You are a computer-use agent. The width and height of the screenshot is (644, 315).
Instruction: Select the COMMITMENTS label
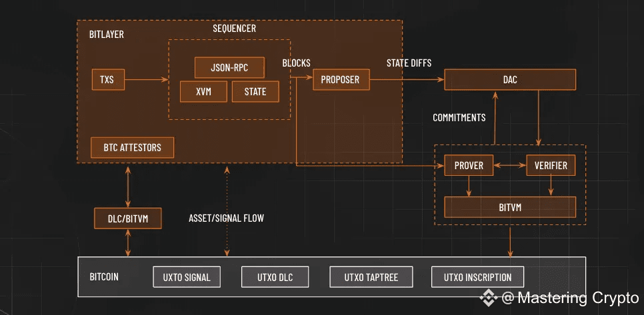pyautogui.click(x=459, y=118)
